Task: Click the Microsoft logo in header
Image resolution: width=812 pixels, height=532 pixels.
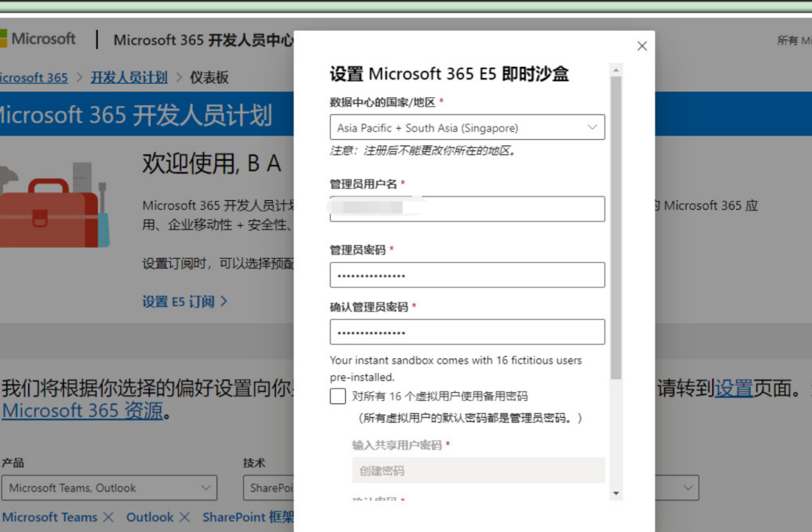Action: click(x=38, y=39)
